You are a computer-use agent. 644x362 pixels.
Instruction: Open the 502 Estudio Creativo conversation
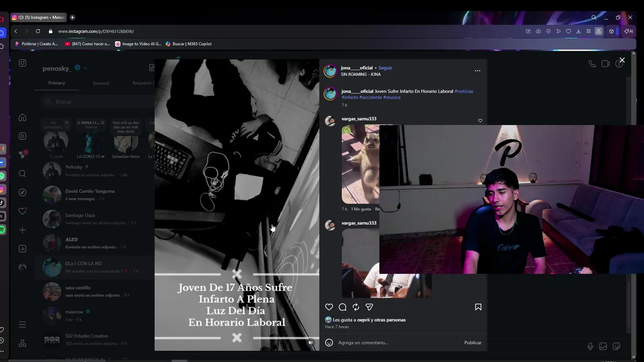click(95, 339)
